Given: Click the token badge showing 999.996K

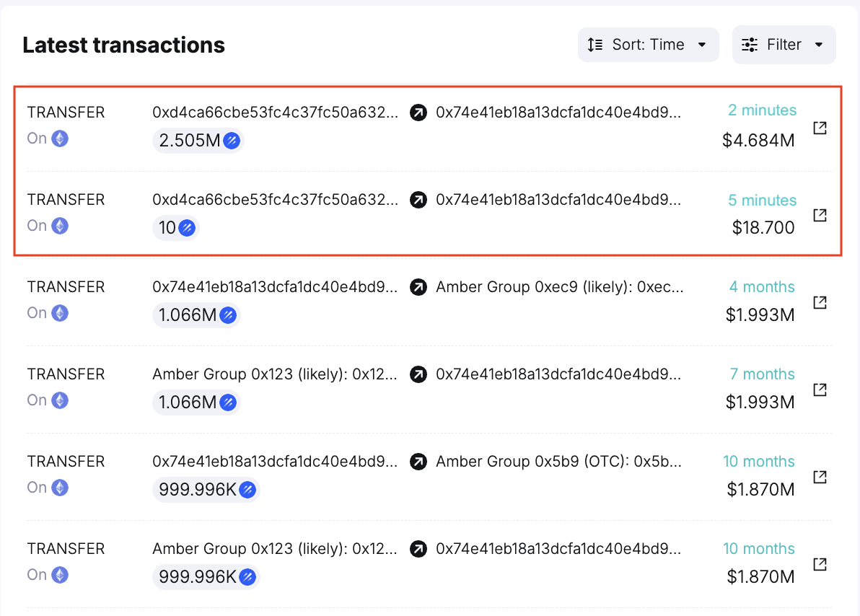Looking at the screenshot, I should (206, 489).
